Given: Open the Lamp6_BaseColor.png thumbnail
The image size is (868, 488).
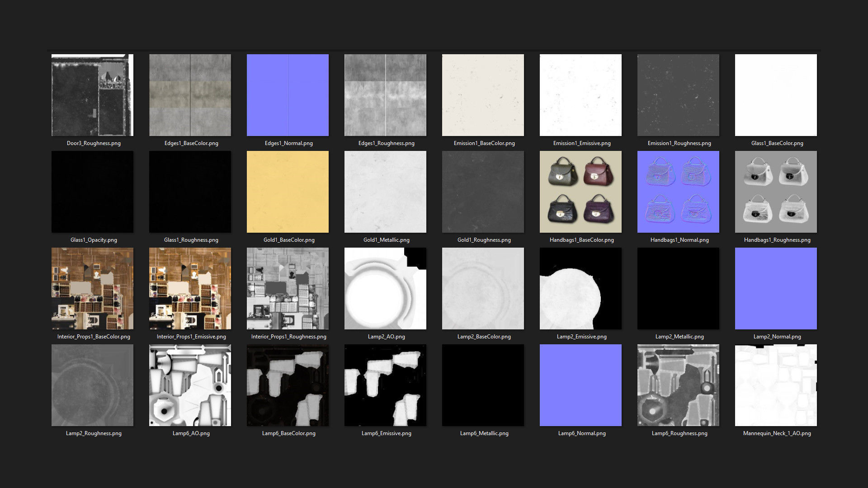Looking at the screenshot, I should (288, 385).
